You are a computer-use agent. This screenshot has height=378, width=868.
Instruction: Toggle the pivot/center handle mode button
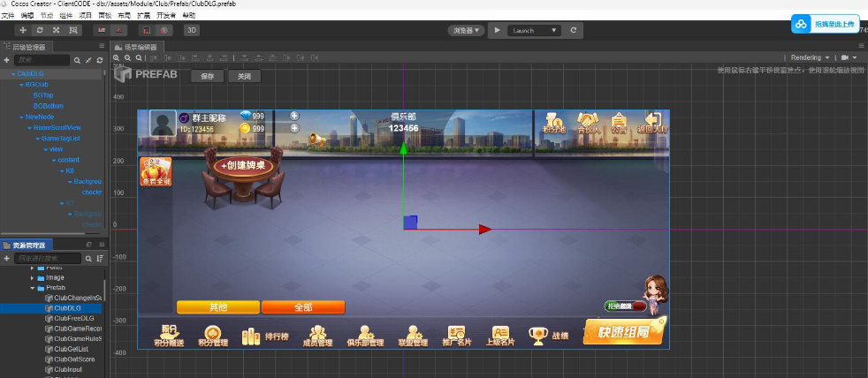(x=102, y=30)
